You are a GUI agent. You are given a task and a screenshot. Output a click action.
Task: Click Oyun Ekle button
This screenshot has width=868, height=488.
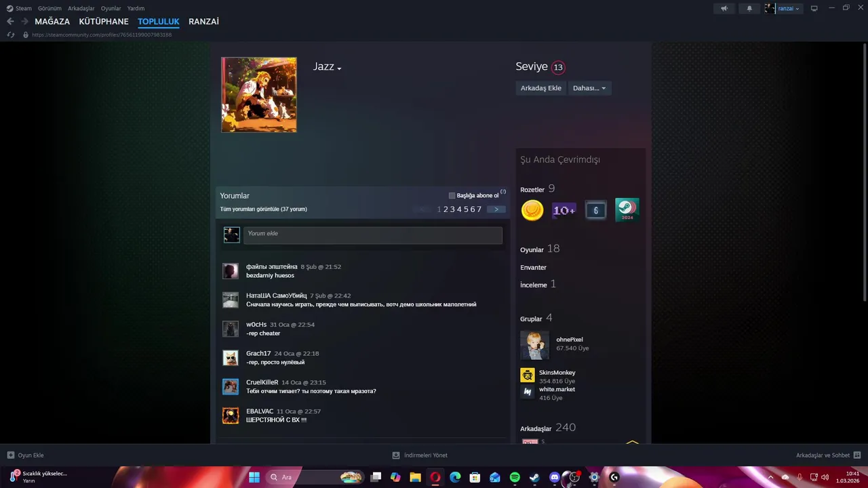pos(25,455)
